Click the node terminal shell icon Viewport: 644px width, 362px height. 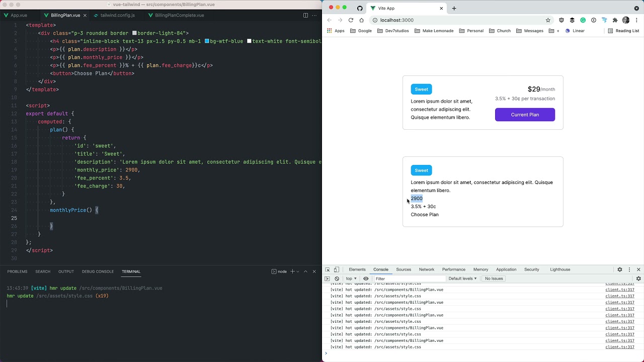(x=274, y=271)
